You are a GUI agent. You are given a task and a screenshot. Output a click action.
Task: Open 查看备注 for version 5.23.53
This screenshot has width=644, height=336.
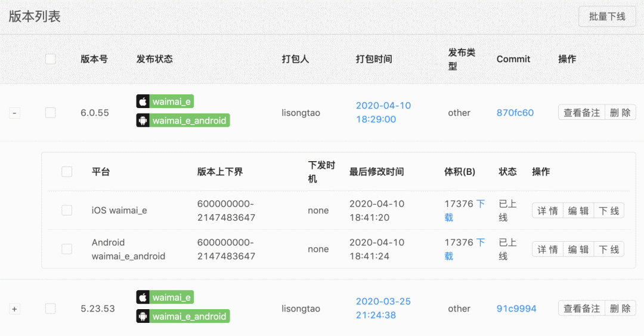pos(581,309)
